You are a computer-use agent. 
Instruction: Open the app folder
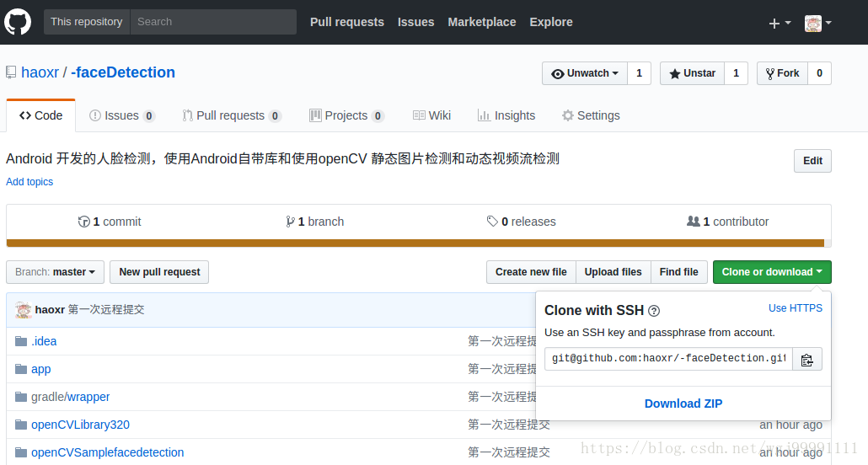click(x=41, y=369)
